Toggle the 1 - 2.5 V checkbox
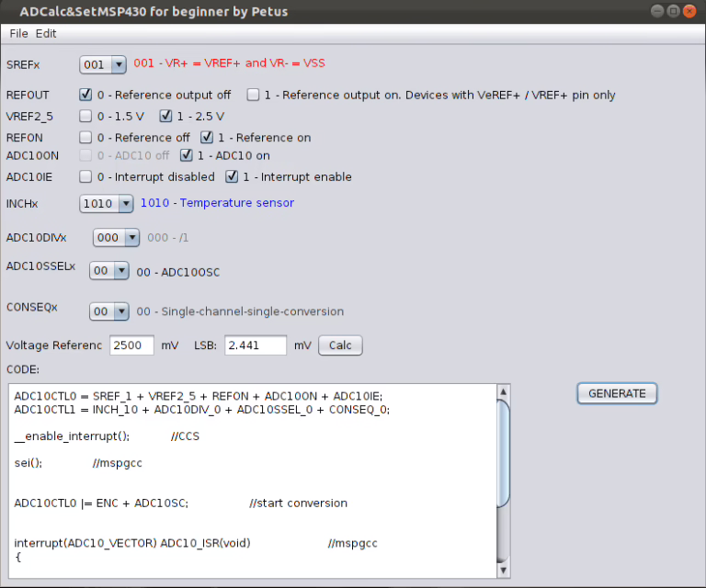Viewport: 706px width, 588px height. click(166, 117)
